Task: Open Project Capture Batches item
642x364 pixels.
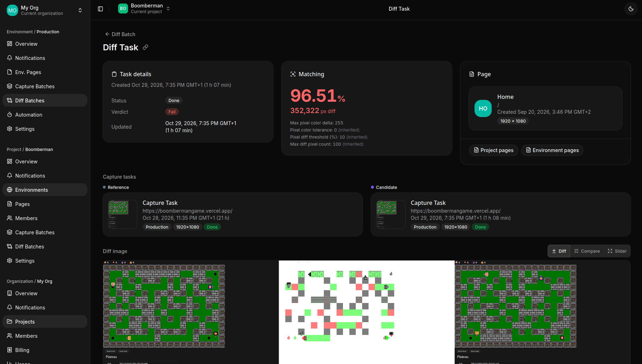Action: pos(45,233)
